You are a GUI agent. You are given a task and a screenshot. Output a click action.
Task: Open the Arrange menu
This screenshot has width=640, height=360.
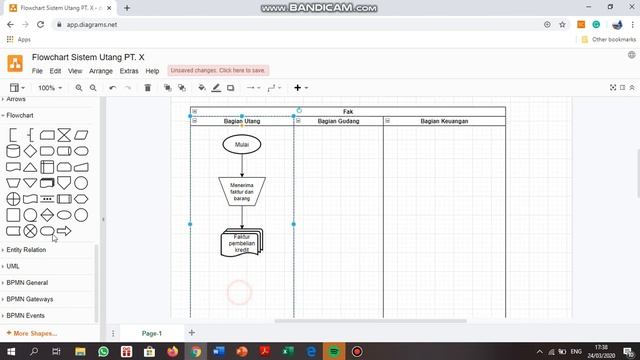[x=101, y=71]
